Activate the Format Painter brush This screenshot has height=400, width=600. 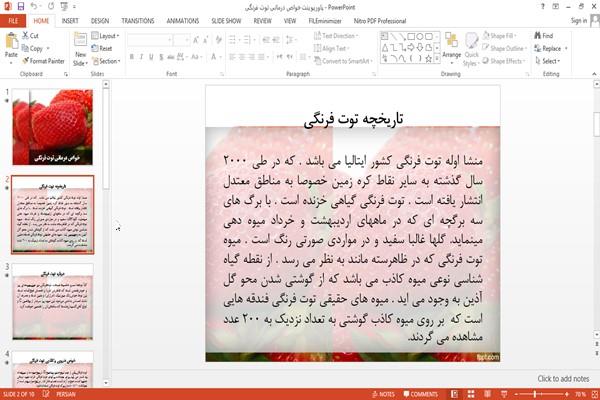point(43,61)
